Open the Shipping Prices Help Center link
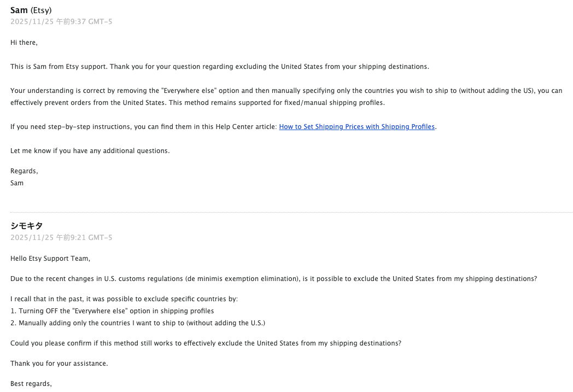Viewport: 573px width, 392px height. coord(356,127)
